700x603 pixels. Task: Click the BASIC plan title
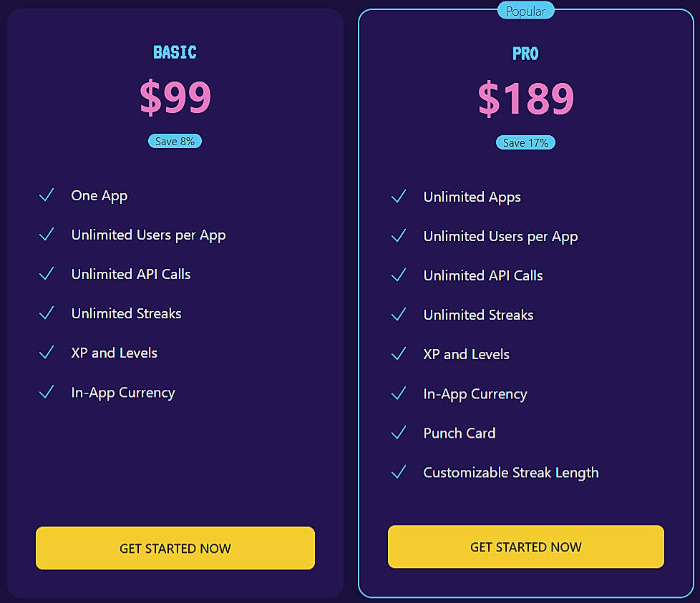[175, 52]
